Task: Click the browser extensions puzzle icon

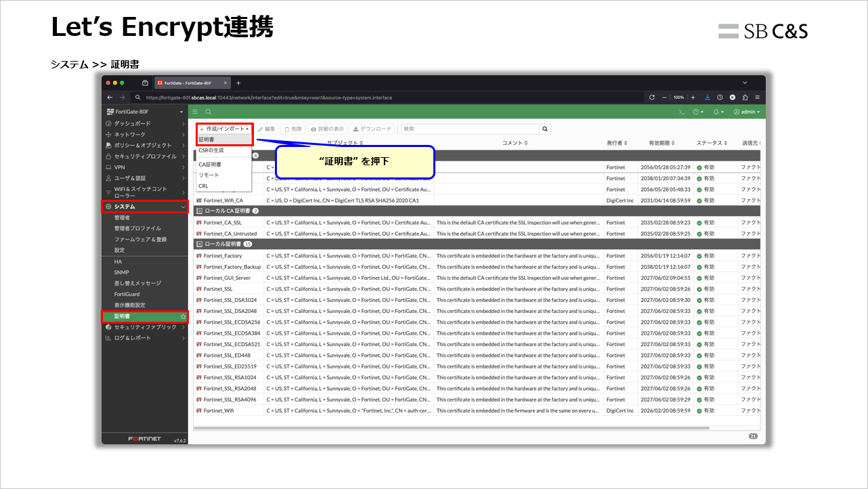Action: pyautogui.click(x=745, y=98)
